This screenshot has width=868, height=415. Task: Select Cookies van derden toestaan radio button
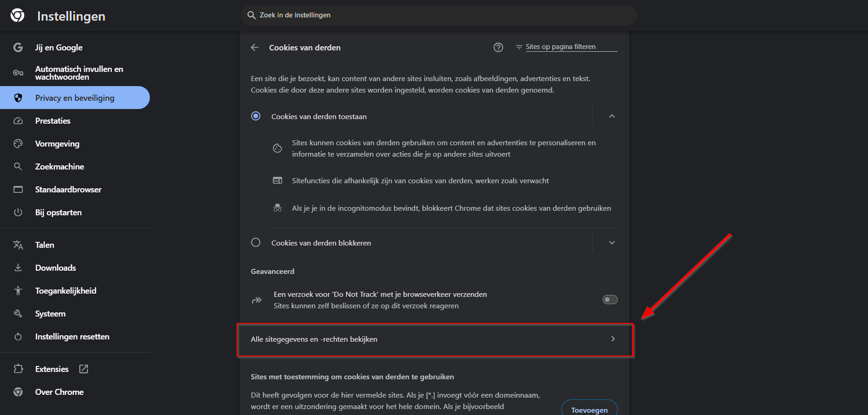[256, 116]
